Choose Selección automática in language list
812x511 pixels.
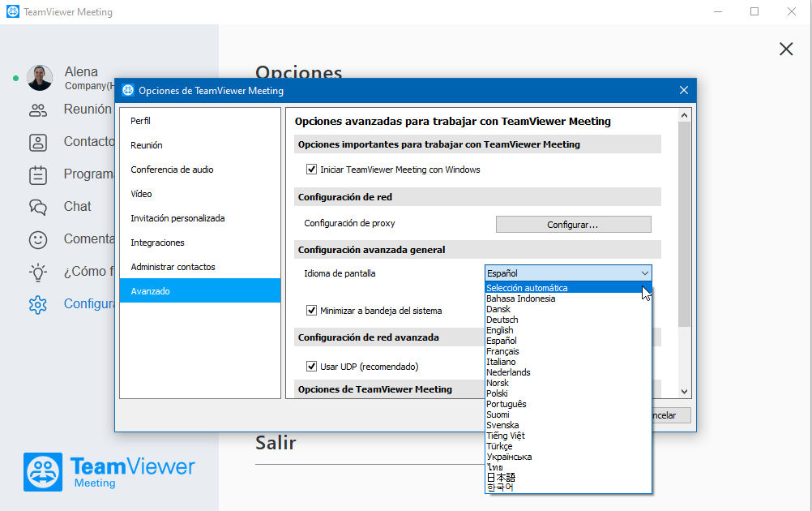568,288
